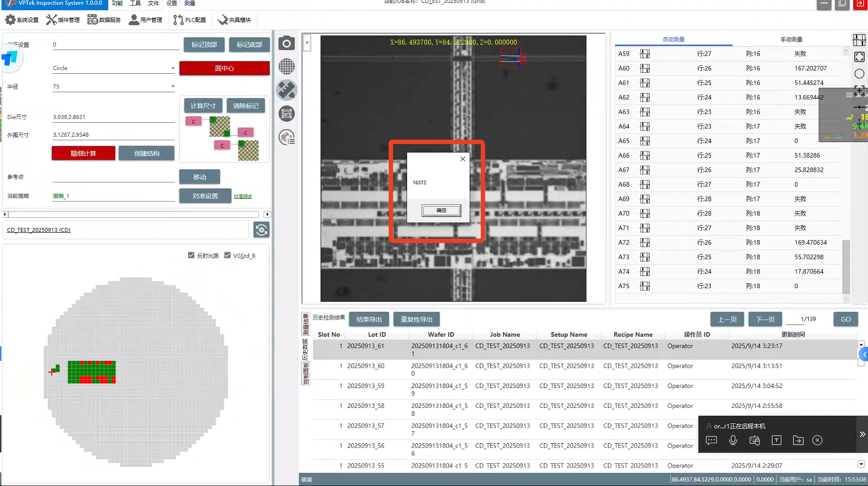868x486 pixels.
Task: Confirm the 16372 dialog with 确定
Action: (x=441, y=211)
